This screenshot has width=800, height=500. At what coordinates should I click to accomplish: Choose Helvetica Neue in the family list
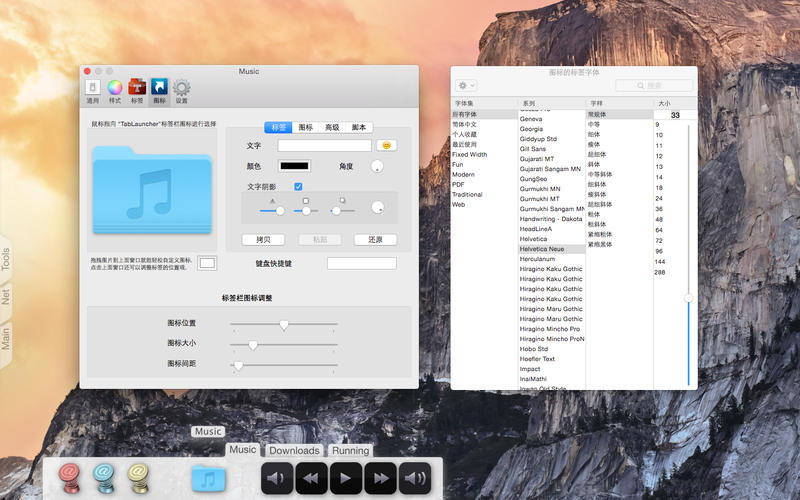(x=552, y=249)
